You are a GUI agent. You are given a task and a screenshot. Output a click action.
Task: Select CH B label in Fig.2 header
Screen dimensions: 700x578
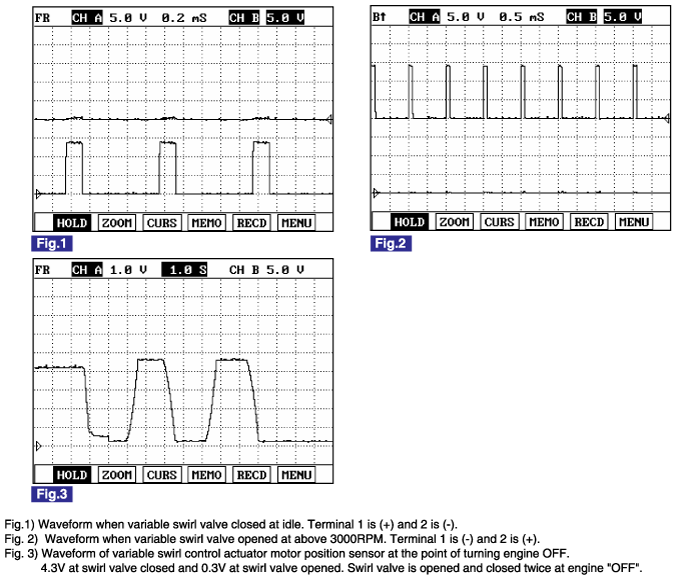click(582, 17)
